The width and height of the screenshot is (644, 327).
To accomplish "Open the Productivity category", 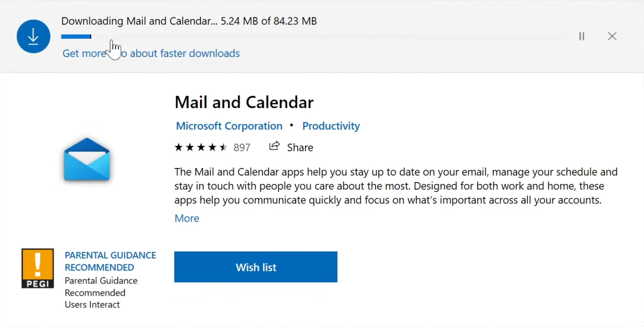I will (x=331, y=126).
